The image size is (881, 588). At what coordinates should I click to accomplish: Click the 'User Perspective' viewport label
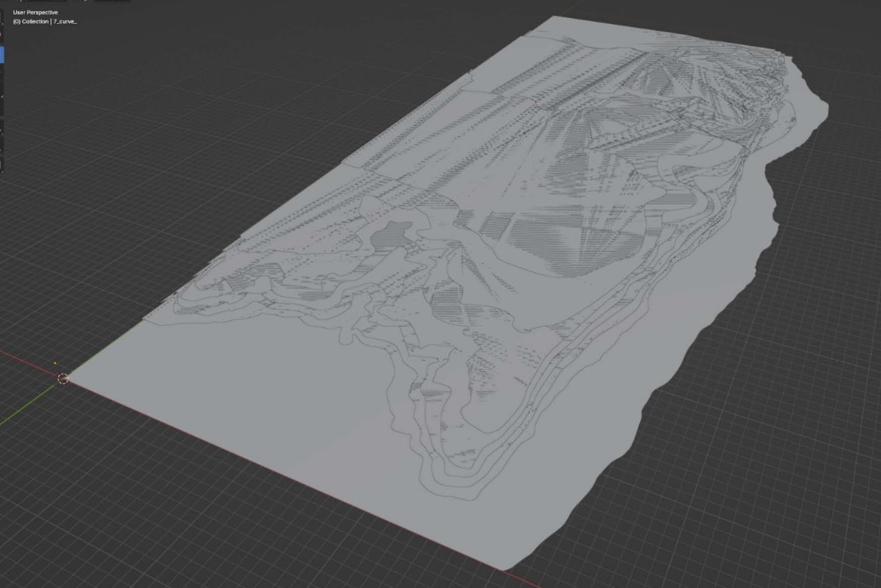pyautogui.click(x=35, y=13)
